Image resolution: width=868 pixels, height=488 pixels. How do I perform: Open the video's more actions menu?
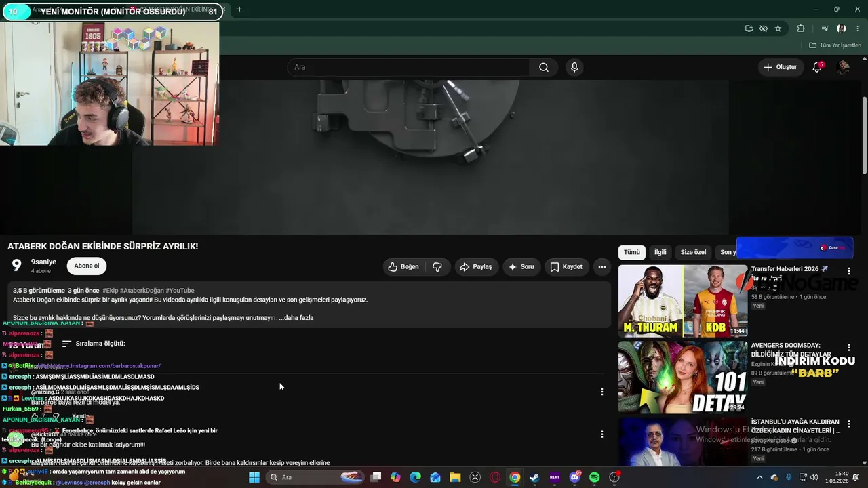click(x=601, y=267)
